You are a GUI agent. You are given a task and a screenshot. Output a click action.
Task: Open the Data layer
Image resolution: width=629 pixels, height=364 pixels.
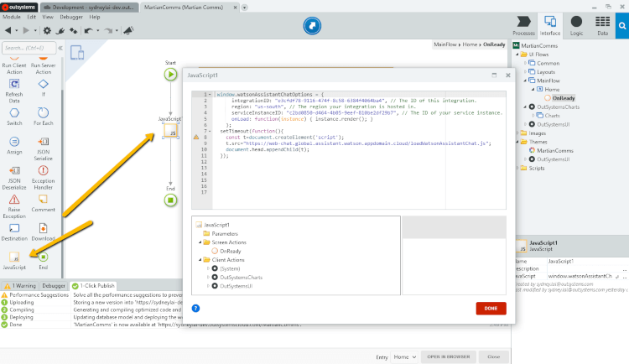tap(602, 26)
